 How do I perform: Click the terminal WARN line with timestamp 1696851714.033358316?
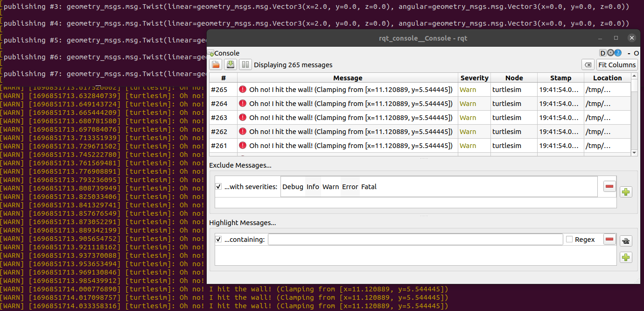[x=224, y=306]
